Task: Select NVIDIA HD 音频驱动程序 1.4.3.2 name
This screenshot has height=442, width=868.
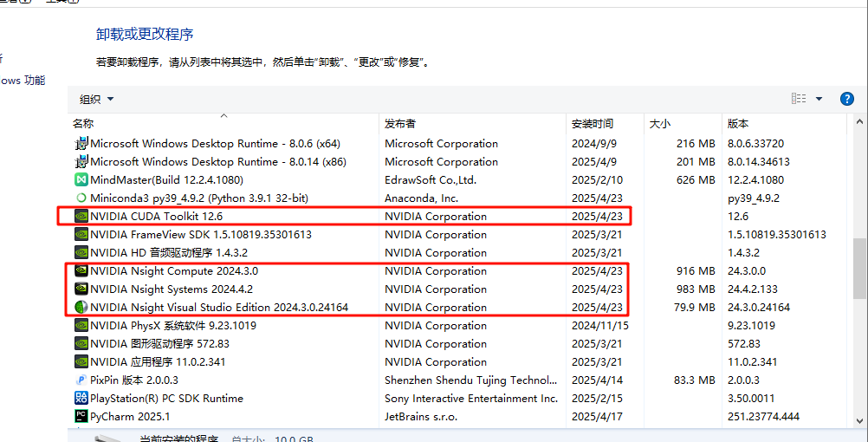Action: point(169,253)
